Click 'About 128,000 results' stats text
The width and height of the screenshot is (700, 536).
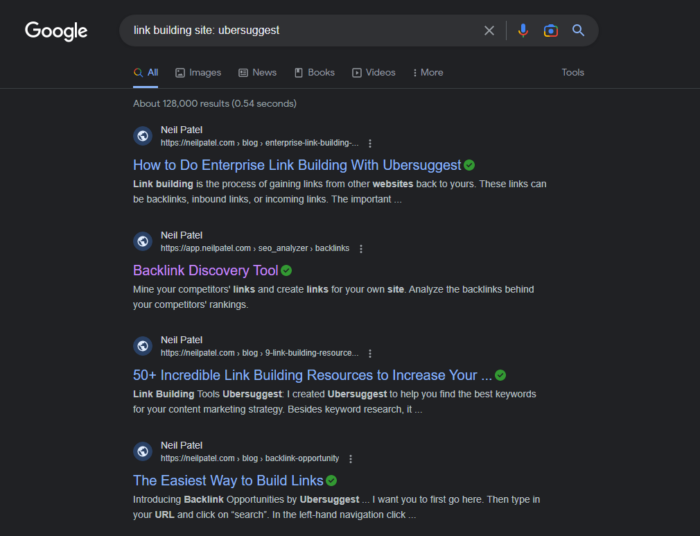pyautogui.click(x=215, y=104)
